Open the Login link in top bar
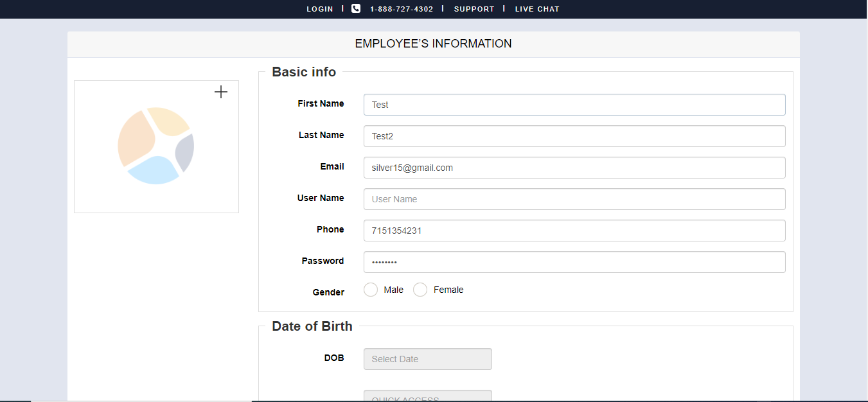Screen dimensions: 868x402 point(320,9)
